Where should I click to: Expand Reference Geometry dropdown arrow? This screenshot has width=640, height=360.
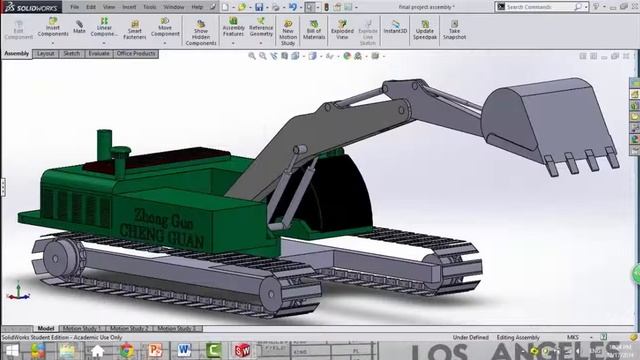[261, 43]
